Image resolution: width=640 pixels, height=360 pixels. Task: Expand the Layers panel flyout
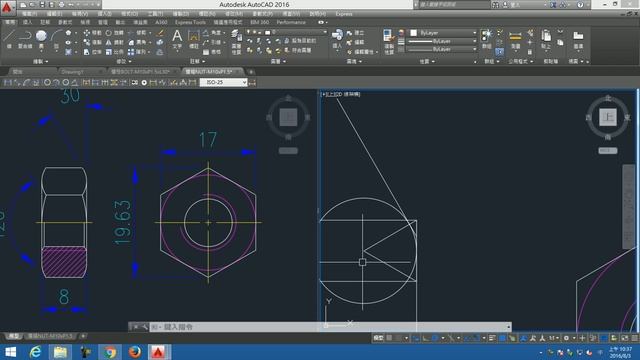pos(278,61)
